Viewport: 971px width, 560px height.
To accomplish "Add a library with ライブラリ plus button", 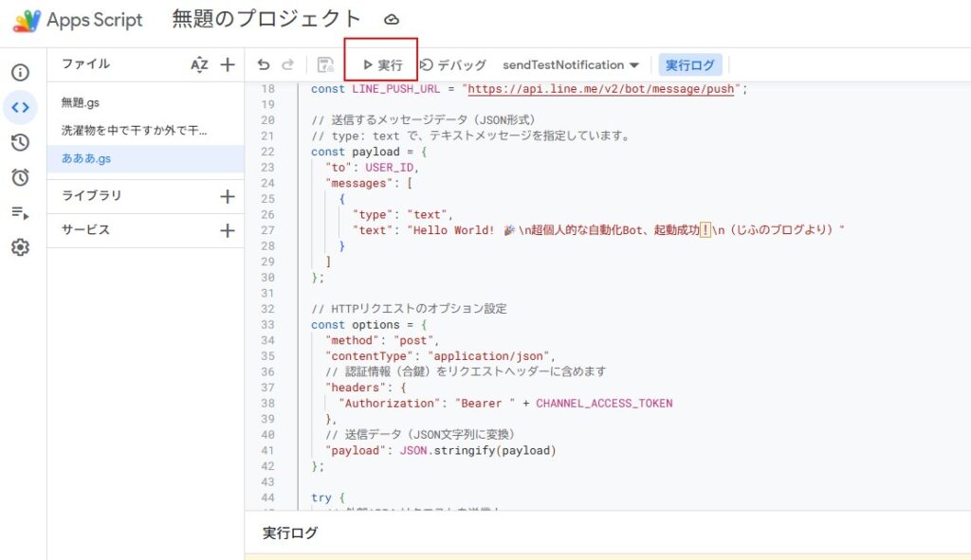I will (228, 196).
